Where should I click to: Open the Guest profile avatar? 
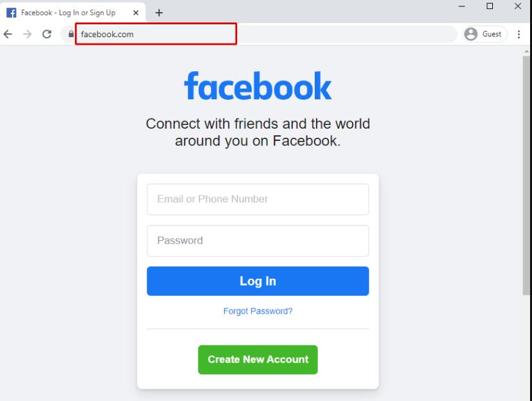click(x=471, y=34)
